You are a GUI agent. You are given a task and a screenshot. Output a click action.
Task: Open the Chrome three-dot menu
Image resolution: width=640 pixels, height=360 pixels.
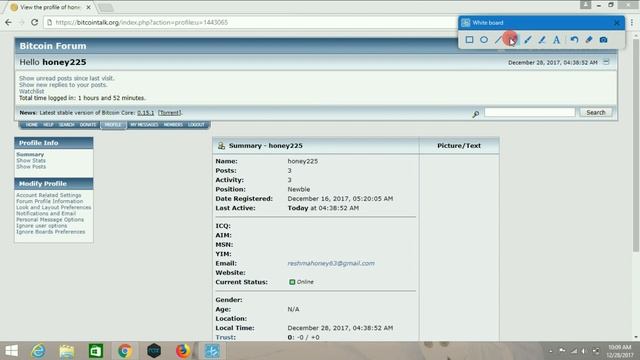632,23
